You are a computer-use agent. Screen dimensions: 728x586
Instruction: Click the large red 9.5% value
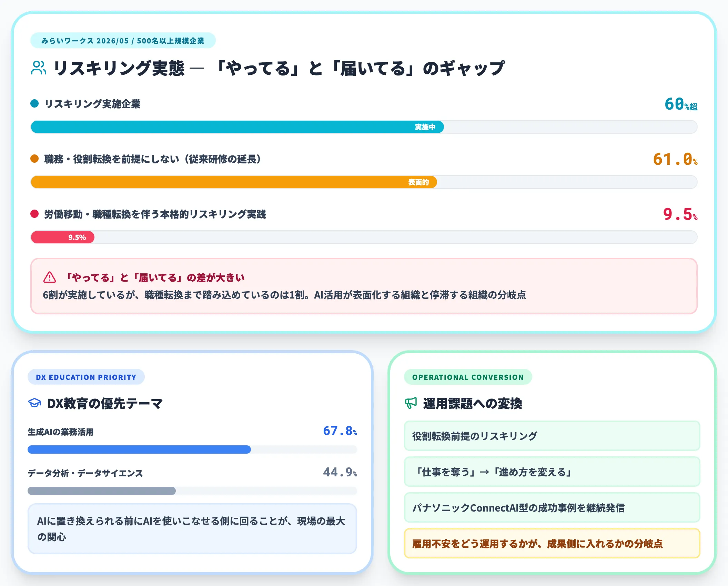(680, 214)
